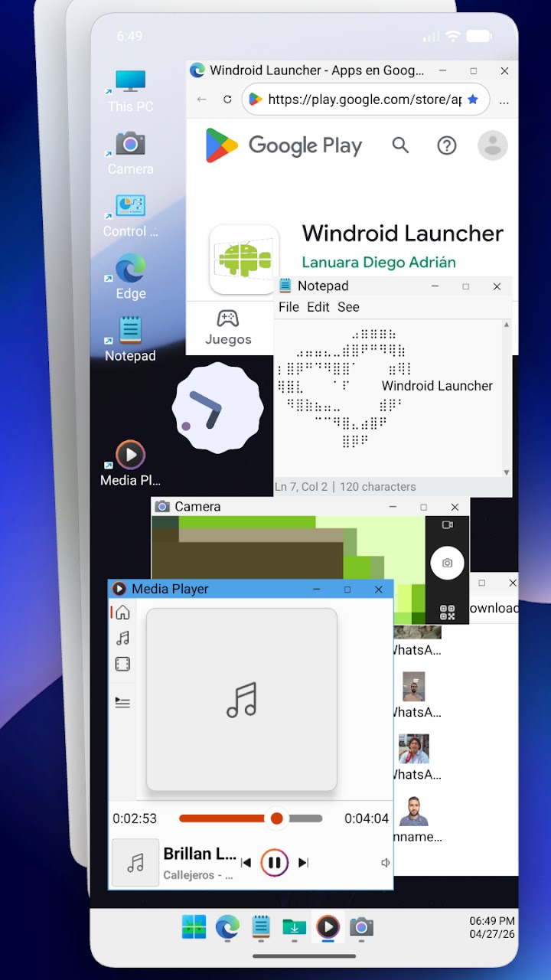551x980 pixels.
Task: Open Notepad Edit menu
Action: pos(318,307)
